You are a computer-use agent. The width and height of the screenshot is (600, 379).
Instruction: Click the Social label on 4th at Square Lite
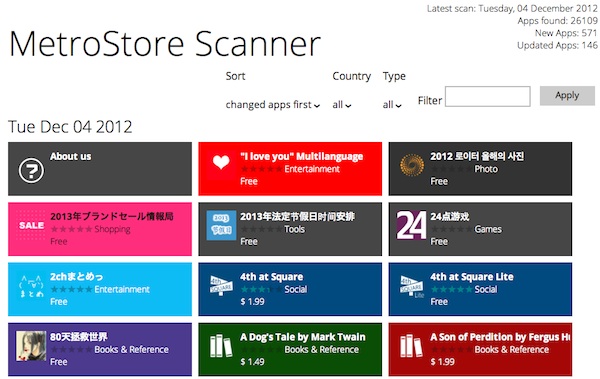486,289
